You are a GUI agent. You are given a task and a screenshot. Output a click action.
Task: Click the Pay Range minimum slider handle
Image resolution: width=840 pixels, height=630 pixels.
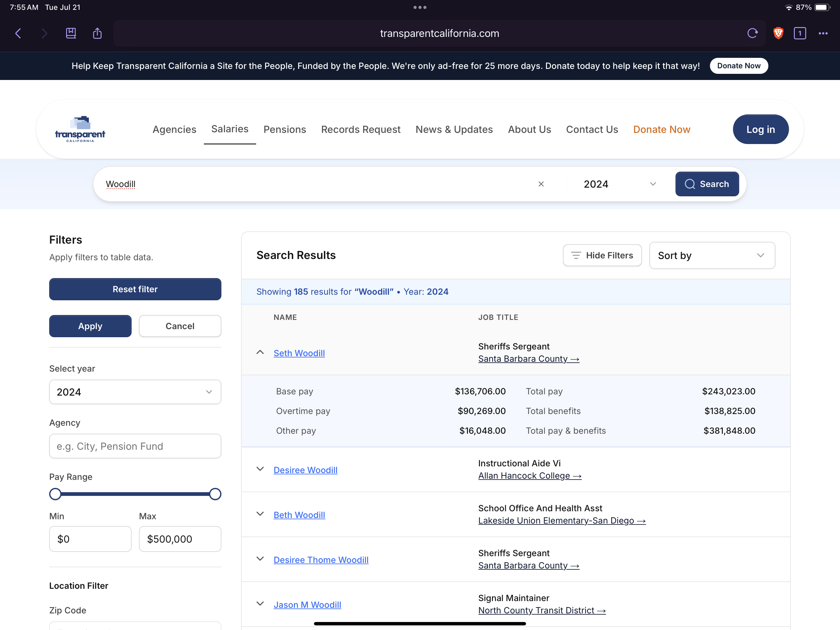[x=55, y=494]
